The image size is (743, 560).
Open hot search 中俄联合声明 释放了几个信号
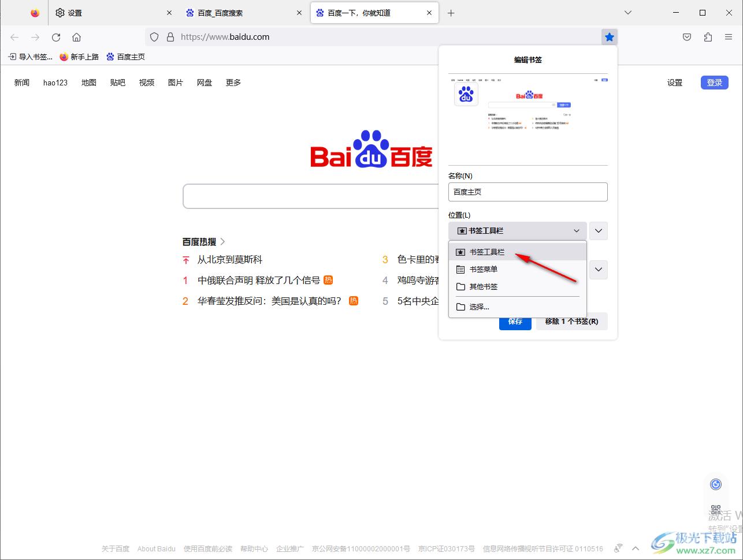pyautogui.click(x=259, y=281)
